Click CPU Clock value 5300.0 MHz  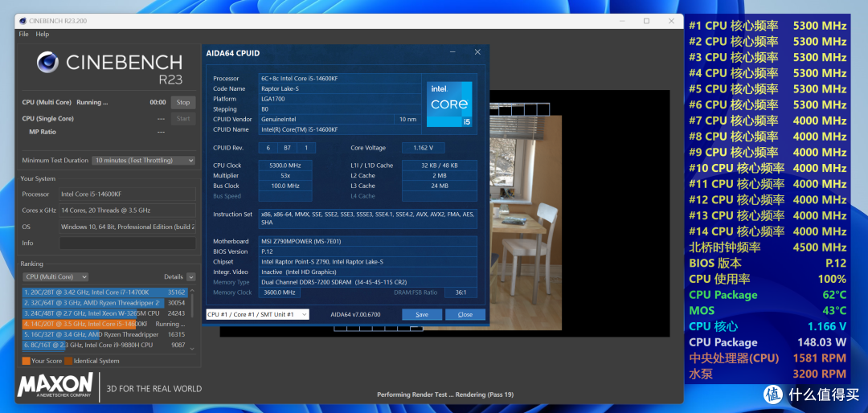pos(285,166)
